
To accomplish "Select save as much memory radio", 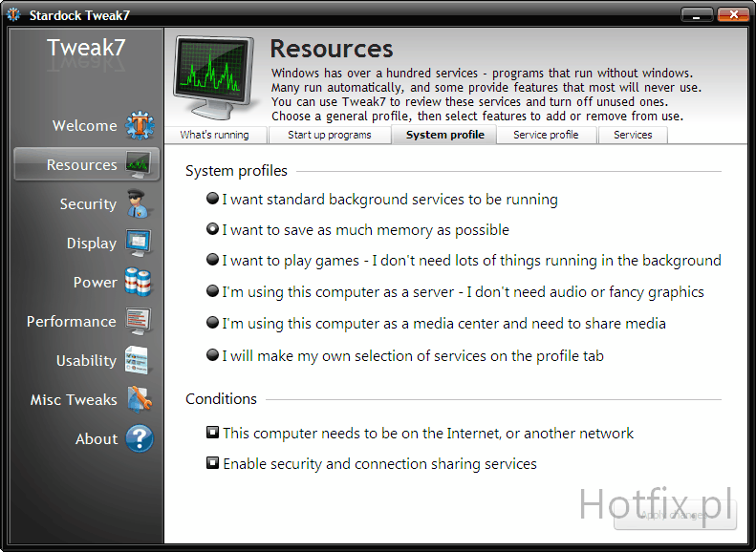I will tap(212, 229).
